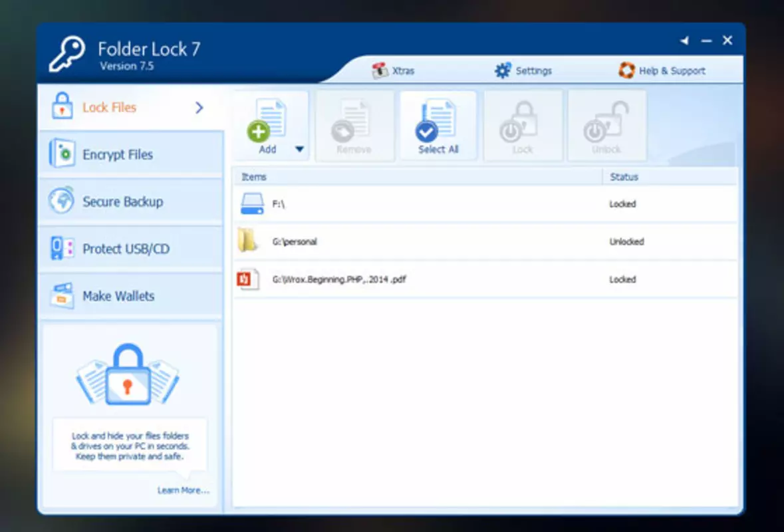Open the Secure Backup section
Screen dimensions: 784x532
pyautogui.click(x=130, y=201)
